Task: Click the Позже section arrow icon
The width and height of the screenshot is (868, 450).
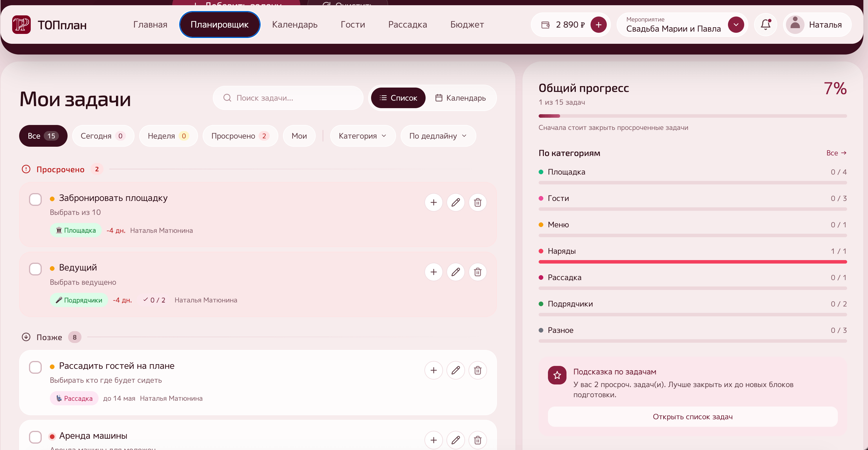Action: 26,337
